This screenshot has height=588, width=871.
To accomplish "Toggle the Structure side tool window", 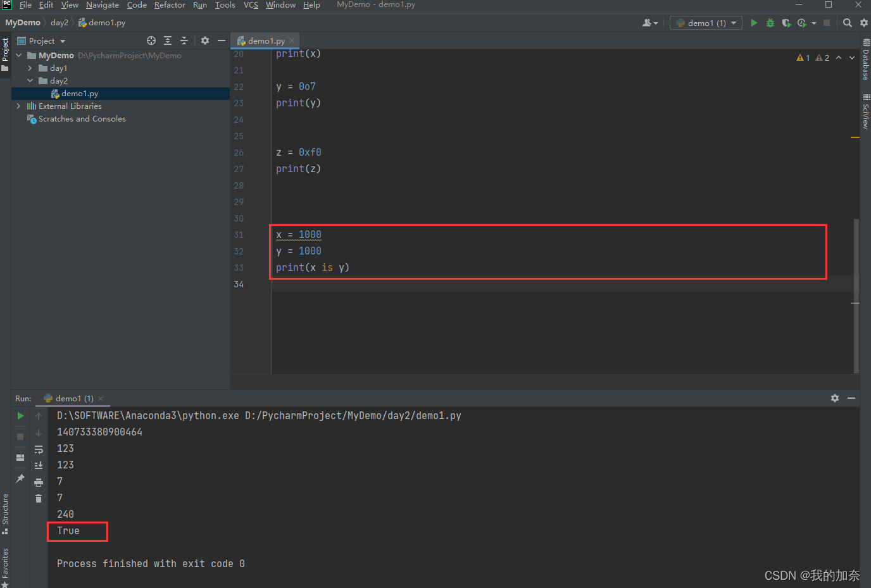I will pyautogui.click(x=5, y=514).
